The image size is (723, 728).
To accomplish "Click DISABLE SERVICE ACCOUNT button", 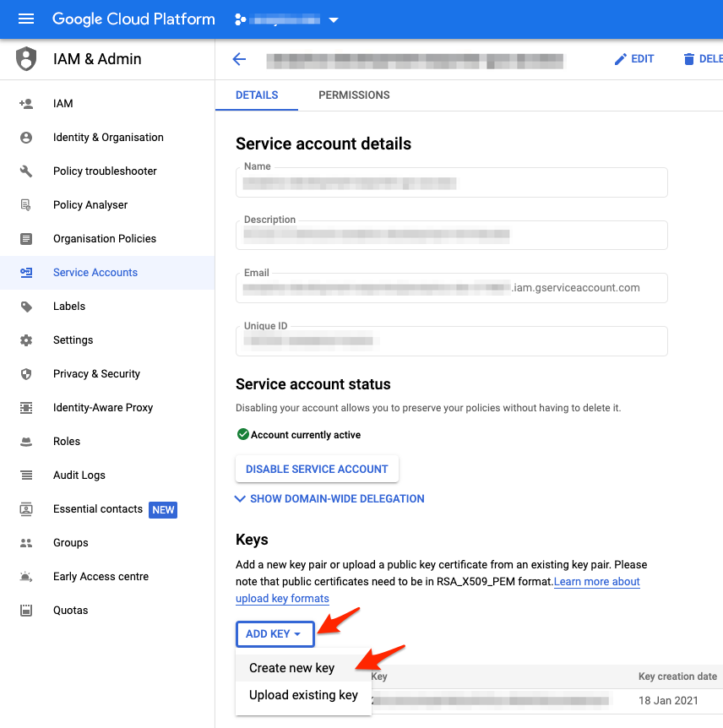I will (317, 469).
